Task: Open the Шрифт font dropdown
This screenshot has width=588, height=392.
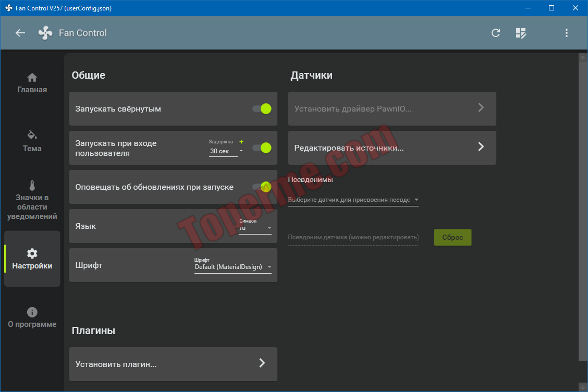Action: click(x=232, y=267)
